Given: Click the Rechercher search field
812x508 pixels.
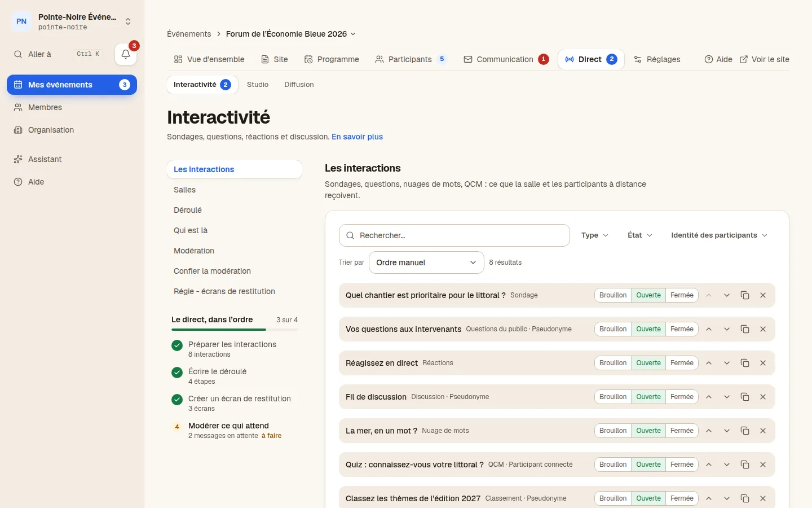Looking at the screenshot, I should click(x=454, y=235).
